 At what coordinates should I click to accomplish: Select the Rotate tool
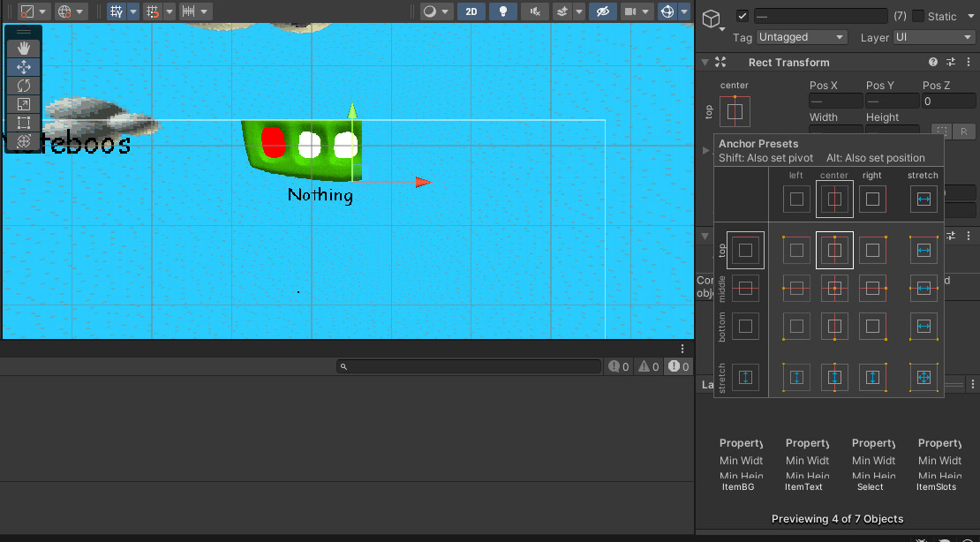[x=24, y=86]
